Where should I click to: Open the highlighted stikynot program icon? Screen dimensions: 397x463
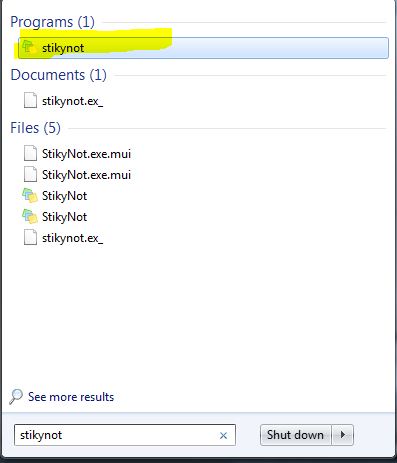click(29, 48)
